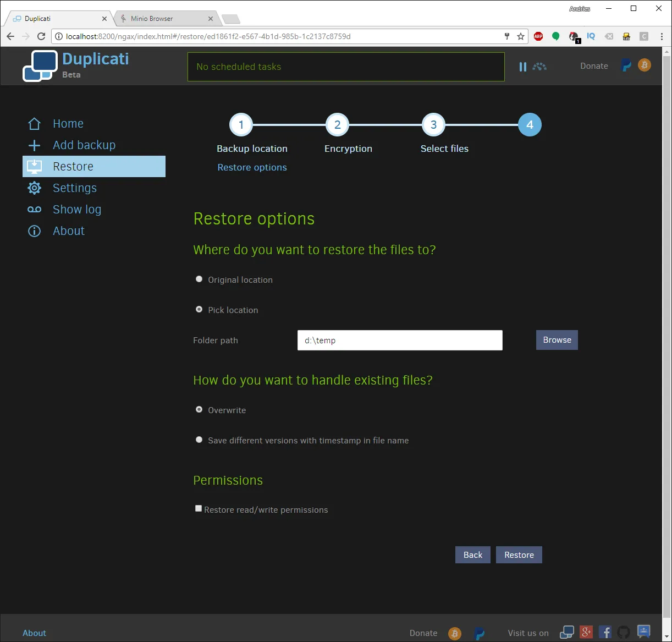This screenshot has width=672, height=642.
Task: Click the green Hangouts extension icon
Action: pos(556,36)
